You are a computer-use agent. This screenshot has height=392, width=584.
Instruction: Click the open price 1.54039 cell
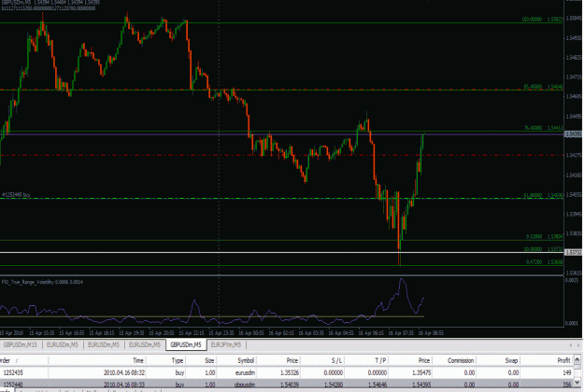tap(290, 385)
